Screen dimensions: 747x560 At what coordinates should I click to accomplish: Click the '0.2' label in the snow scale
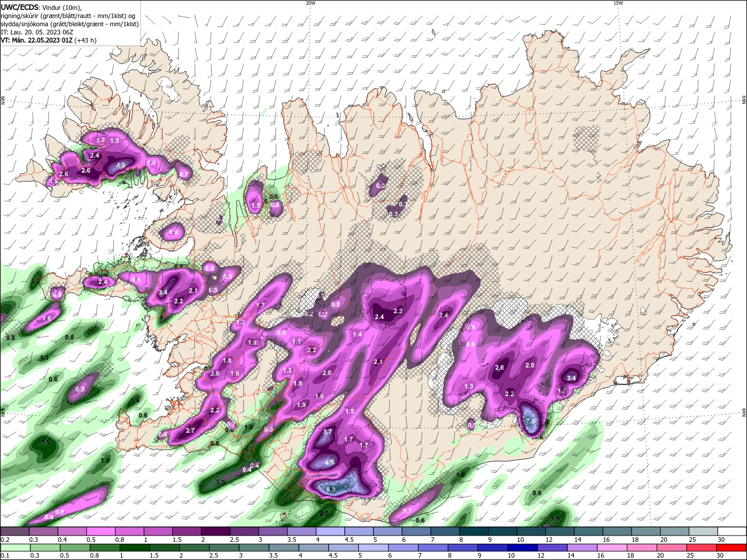pyautogui.click(x=5, y=540)
